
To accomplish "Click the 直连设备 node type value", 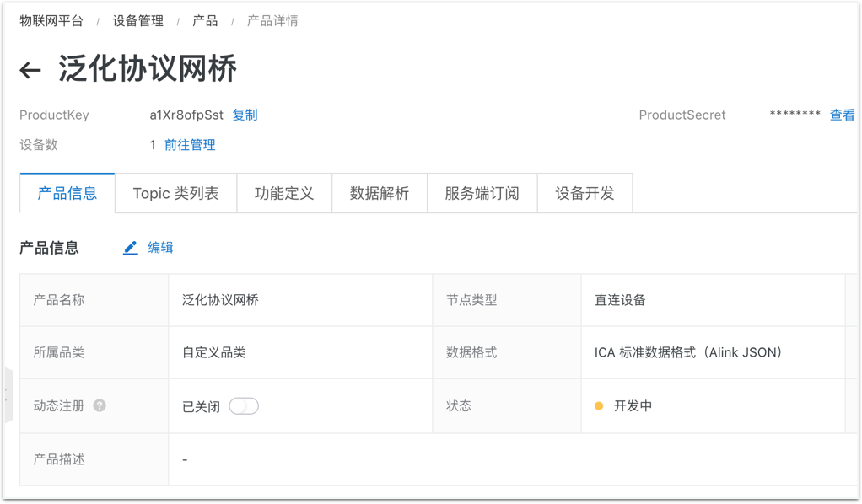I will 620,300.
